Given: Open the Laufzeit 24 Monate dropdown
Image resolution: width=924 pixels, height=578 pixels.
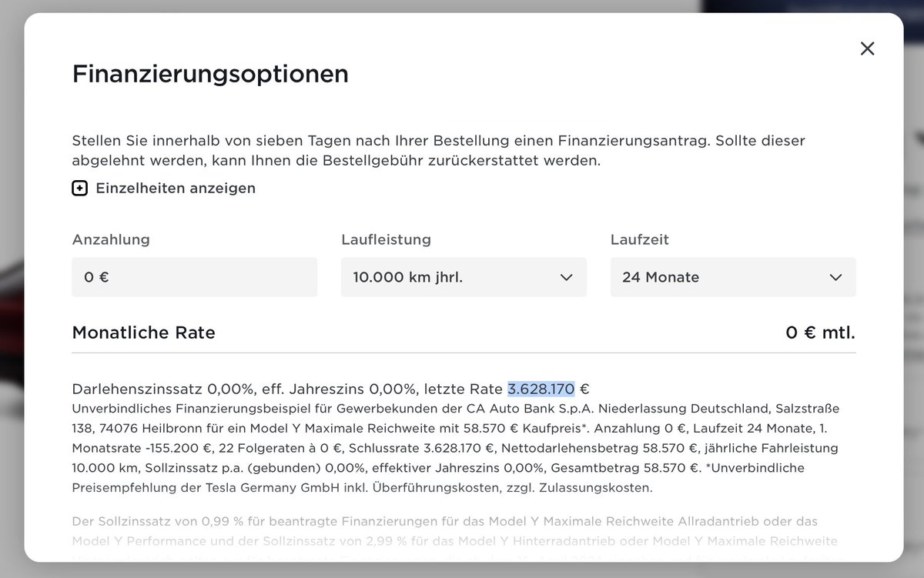Looking at the screenshot, I should pyautogui.click(x=733, y=277).
